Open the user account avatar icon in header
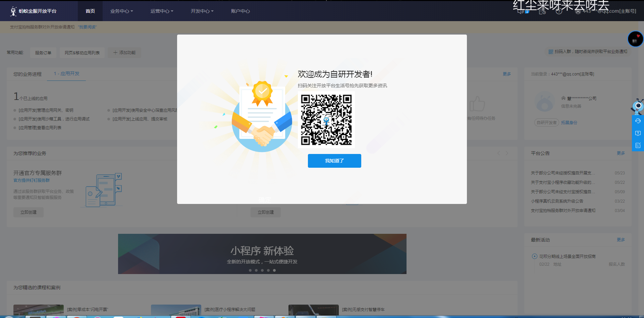644x318 pixels. click(x=578, y=11)
